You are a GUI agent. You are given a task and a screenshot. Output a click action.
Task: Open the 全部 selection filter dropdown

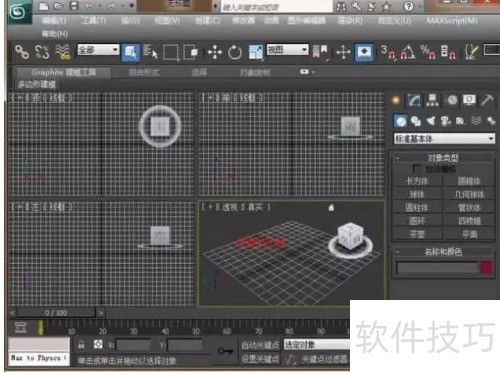tap(98, 50)
